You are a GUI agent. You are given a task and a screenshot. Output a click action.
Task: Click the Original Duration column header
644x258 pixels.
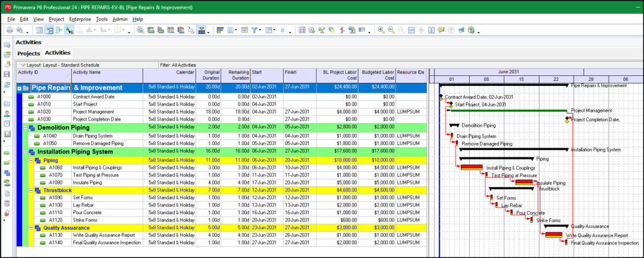(209, 75)
